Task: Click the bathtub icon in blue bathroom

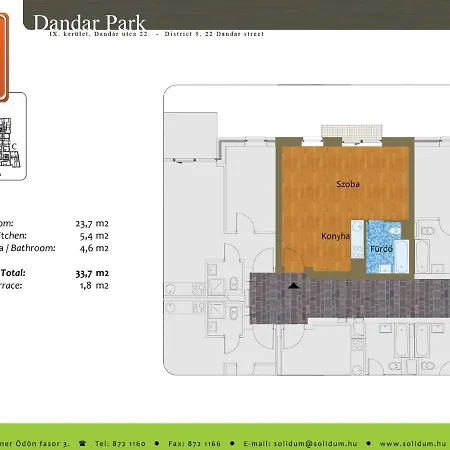Action: point(401,256)
